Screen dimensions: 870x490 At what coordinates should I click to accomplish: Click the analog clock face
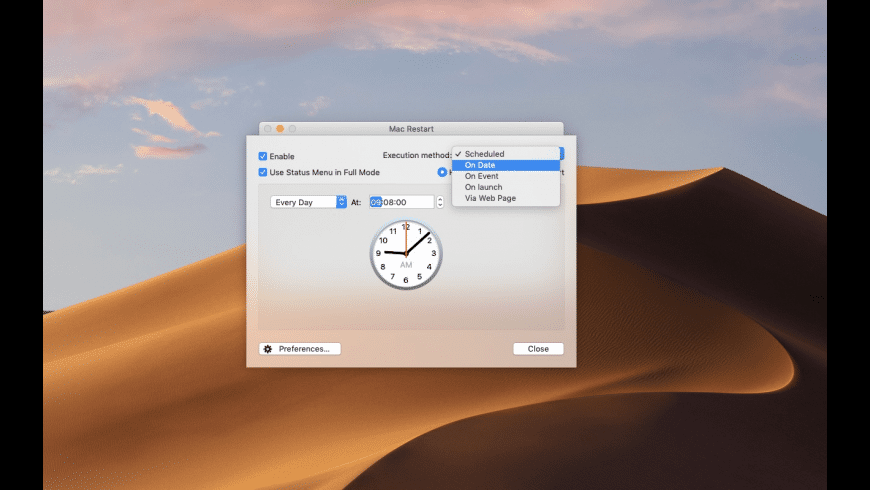406,254
